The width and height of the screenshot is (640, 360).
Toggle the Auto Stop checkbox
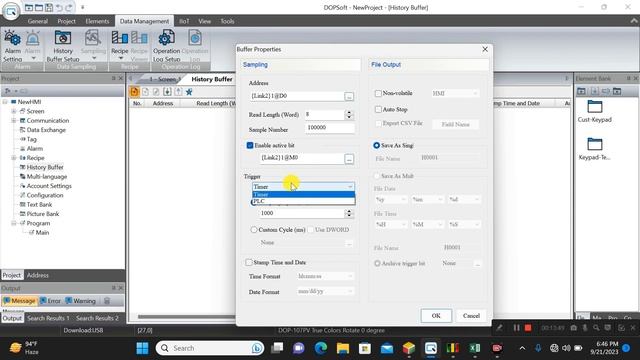pyautogui.click(x=378, y=109)
